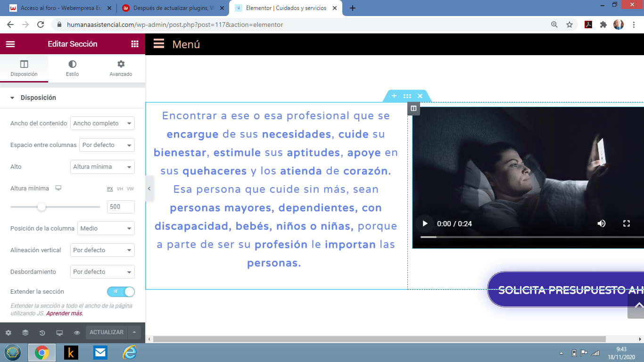Click the paragraph text starting with Encontrar
This screenshot has height=362, width=644.
(276, 189)
